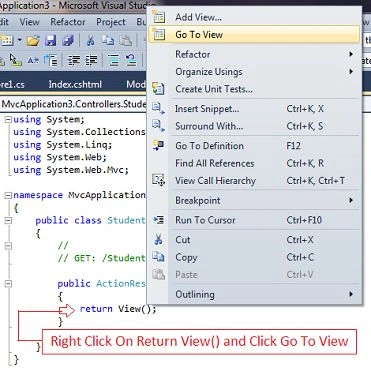Image resolution: width=371 pixels, height=375 pixels.
Task: Click the Add View... menu icon
Action: click(x=158, y=17)
